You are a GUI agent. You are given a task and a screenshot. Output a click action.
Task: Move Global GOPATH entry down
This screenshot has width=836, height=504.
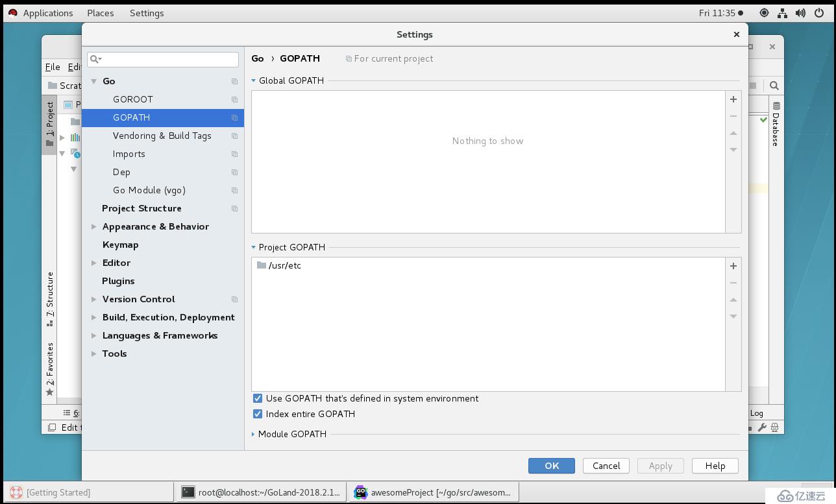733,150
